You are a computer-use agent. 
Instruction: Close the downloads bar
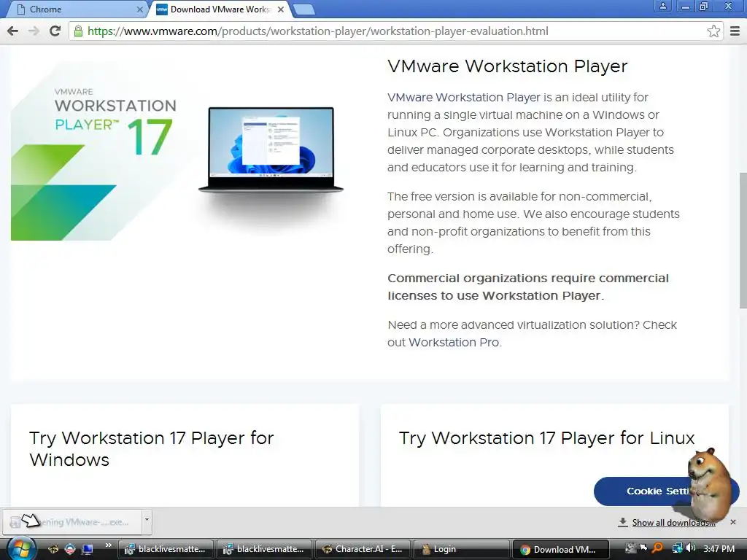click(x=733, y=522)
